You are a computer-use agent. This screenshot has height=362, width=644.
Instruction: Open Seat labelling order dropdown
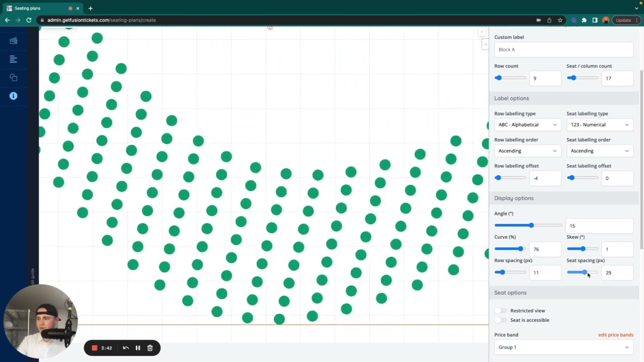pos(600,151)
